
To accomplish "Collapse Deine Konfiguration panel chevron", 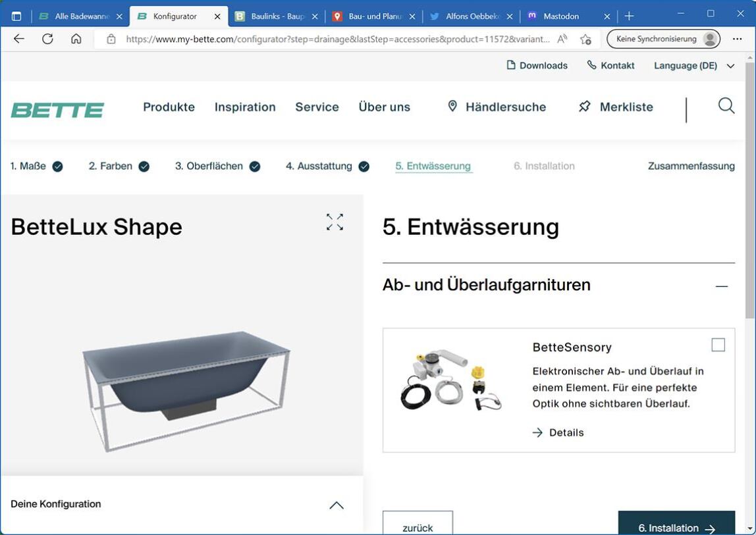I will pos(337,505).
